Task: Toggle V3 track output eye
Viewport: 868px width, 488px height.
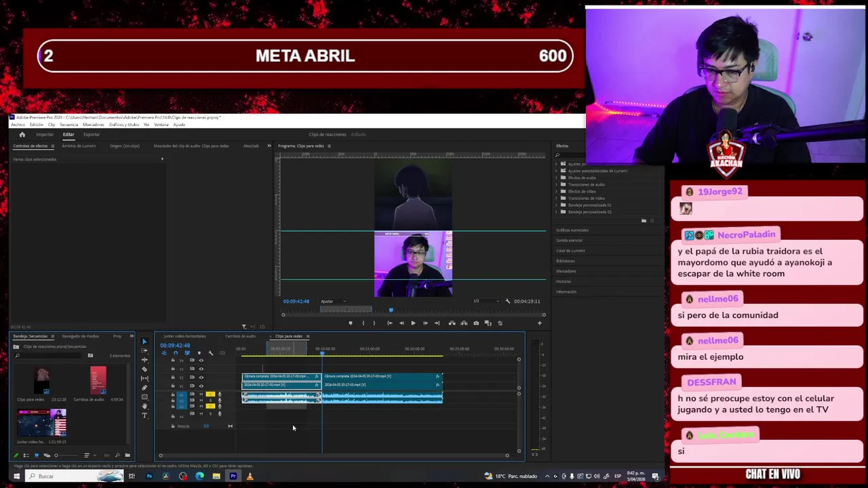Action: (201, 369)
